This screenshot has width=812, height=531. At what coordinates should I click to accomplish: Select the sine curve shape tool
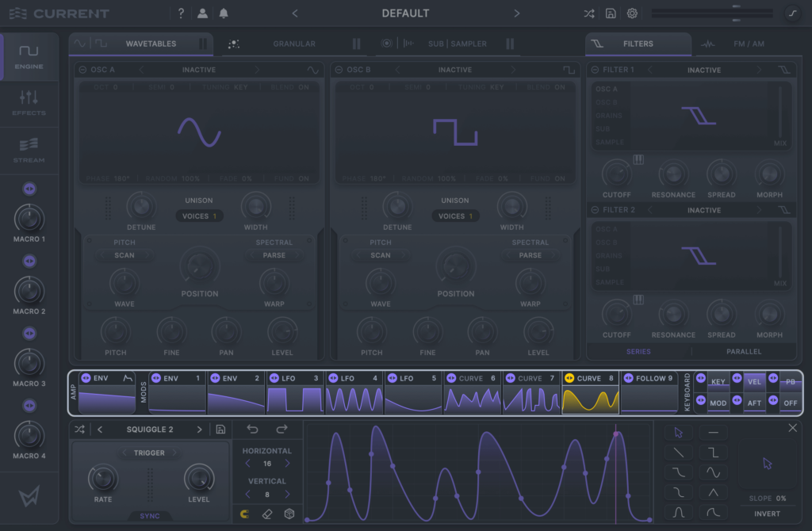click(x=713, y=472)
